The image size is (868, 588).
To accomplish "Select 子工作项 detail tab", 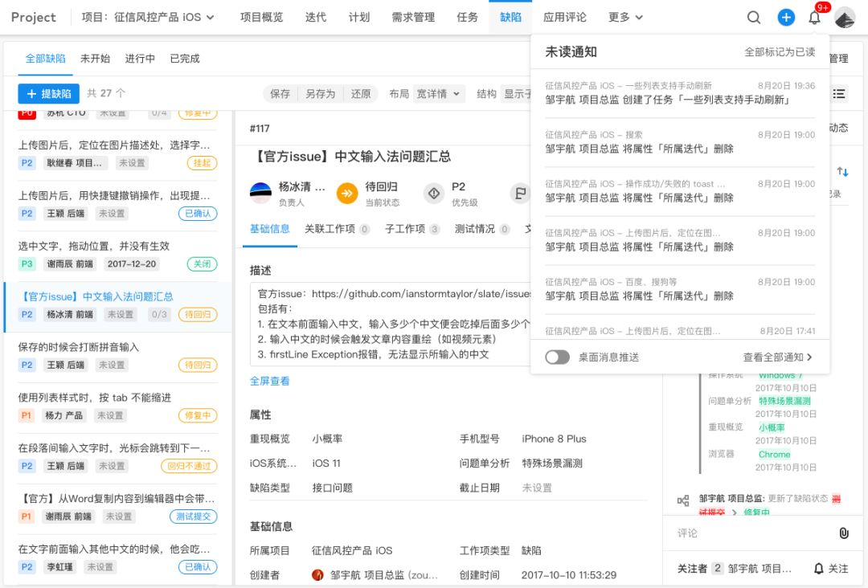I will [x=412, y=229].
